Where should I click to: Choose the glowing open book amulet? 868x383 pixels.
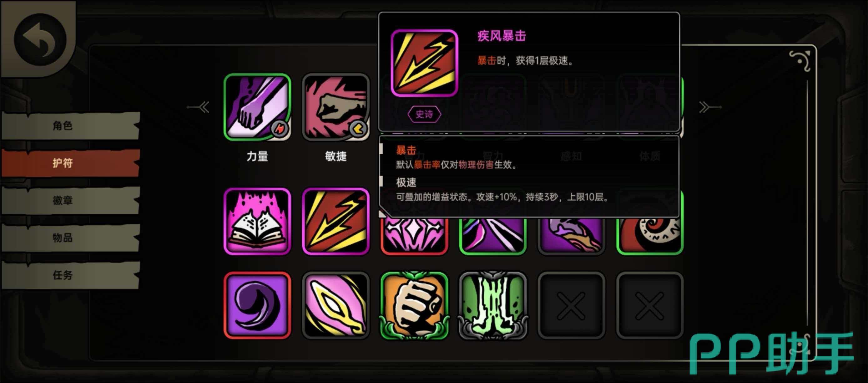click(x=257, y=221)
